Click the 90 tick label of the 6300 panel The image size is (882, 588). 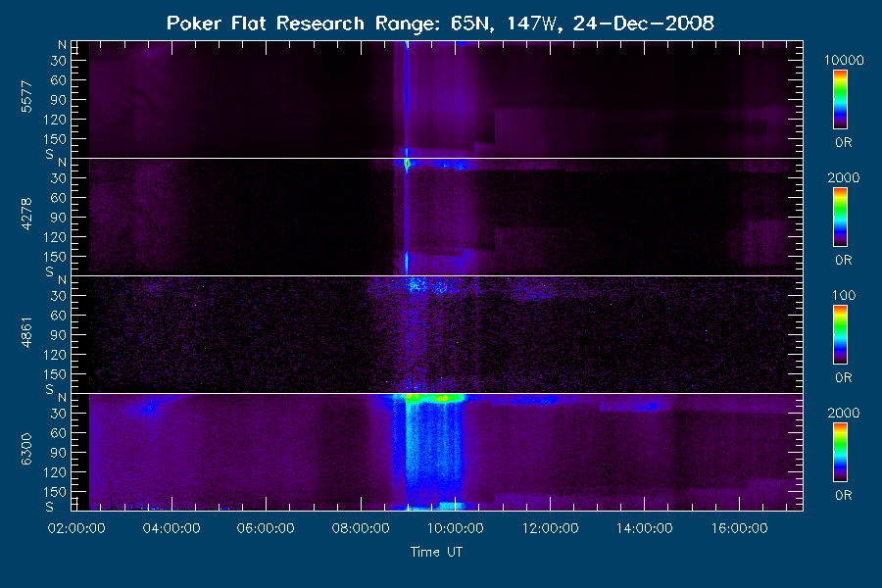coord(59,453)
